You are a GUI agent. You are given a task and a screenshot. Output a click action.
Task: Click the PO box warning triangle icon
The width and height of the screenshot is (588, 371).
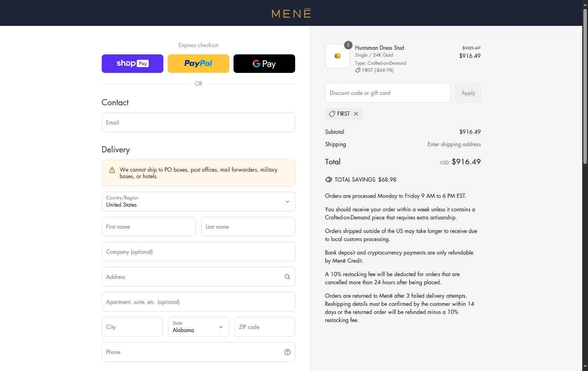point(112,170)
